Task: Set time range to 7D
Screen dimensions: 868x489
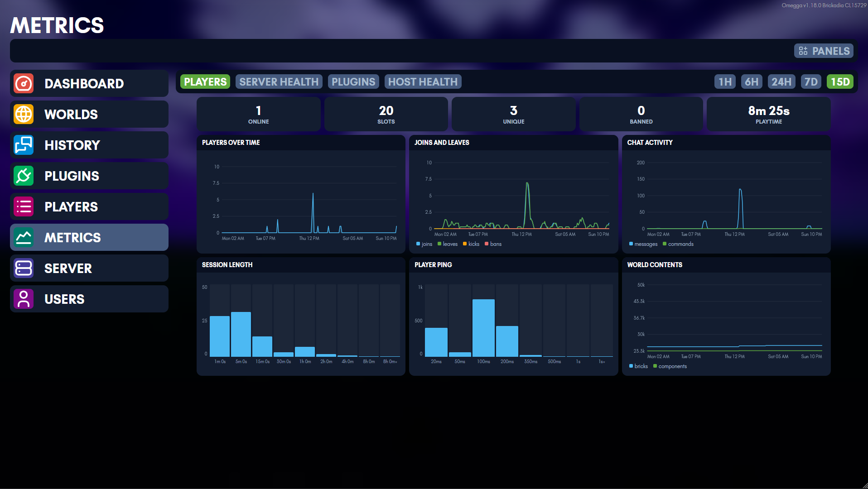Action: (811, 82)
